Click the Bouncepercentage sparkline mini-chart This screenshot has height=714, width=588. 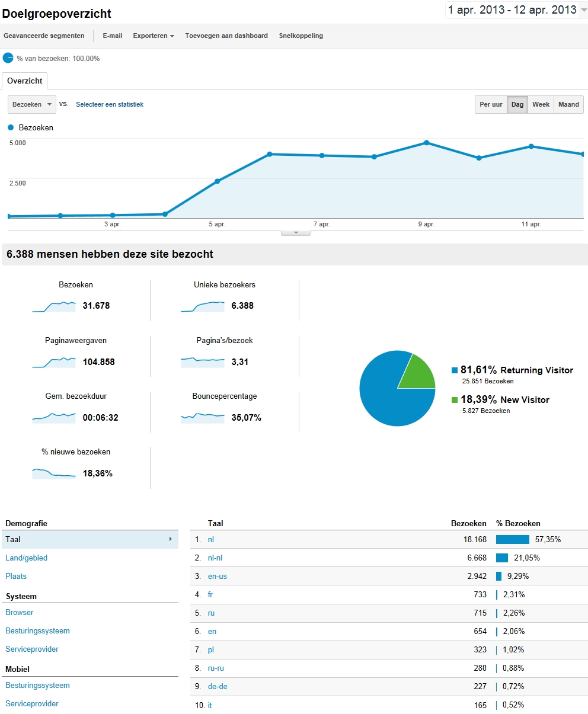point(202,417)
